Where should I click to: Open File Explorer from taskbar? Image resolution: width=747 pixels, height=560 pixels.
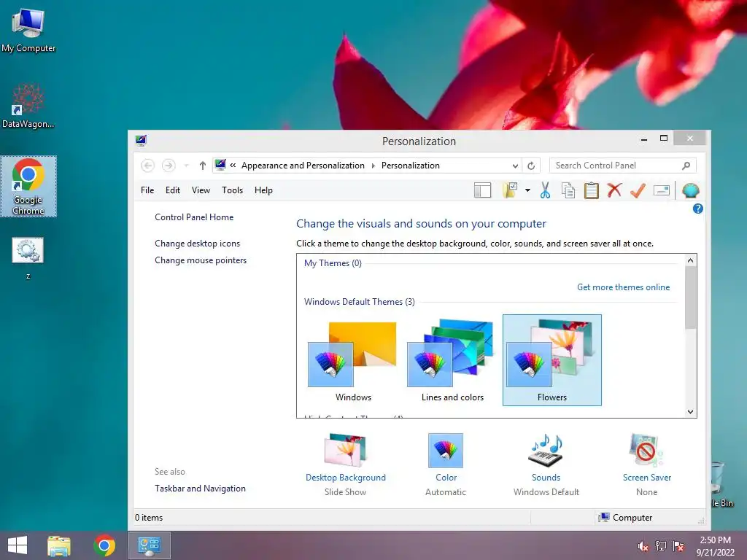[x=59, y=545]
